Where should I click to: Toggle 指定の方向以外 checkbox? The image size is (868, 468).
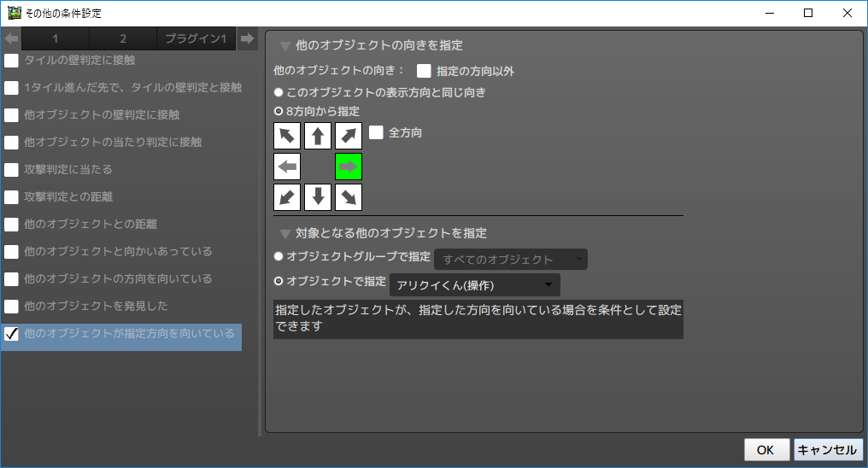point(424,71)
